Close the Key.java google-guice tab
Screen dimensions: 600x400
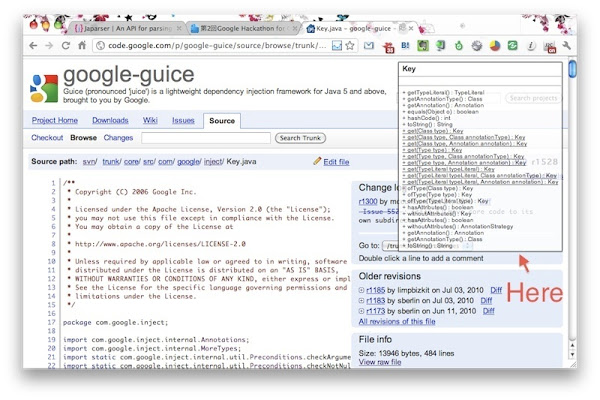pos(411,28)
